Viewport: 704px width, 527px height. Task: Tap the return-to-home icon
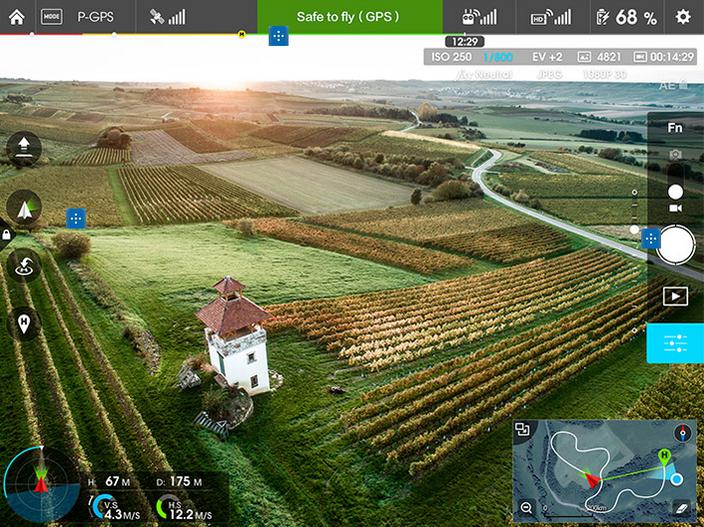[24, 265]
